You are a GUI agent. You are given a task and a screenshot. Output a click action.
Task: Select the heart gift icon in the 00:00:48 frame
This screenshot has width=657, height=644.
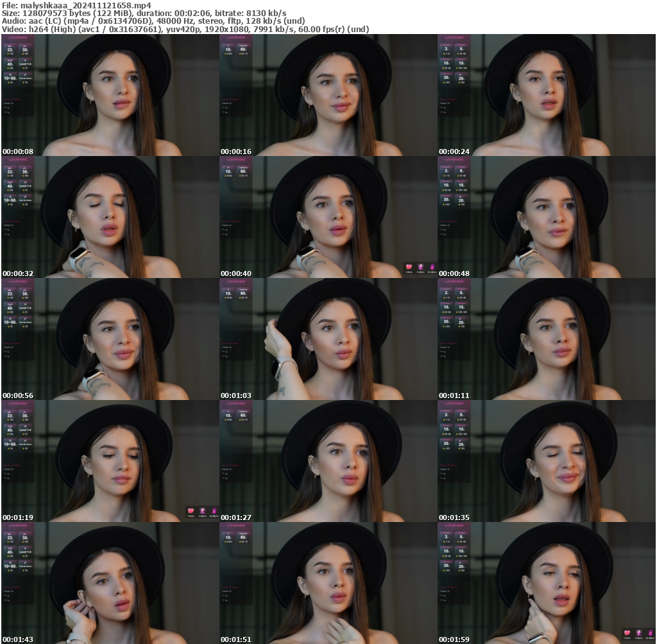pyautogui.click(x=409, y=265)
